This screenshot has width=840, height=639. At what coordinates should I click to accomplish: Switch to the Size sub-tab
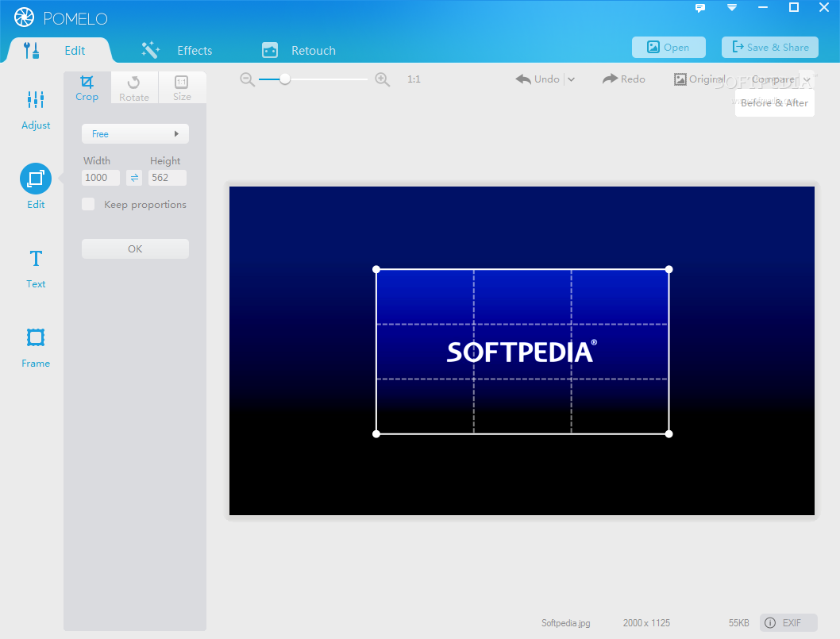(x=182, y=88)
